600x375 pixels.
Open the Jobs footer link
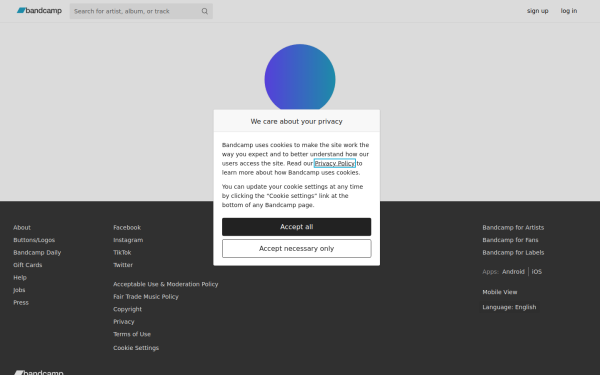pos(19,290)
